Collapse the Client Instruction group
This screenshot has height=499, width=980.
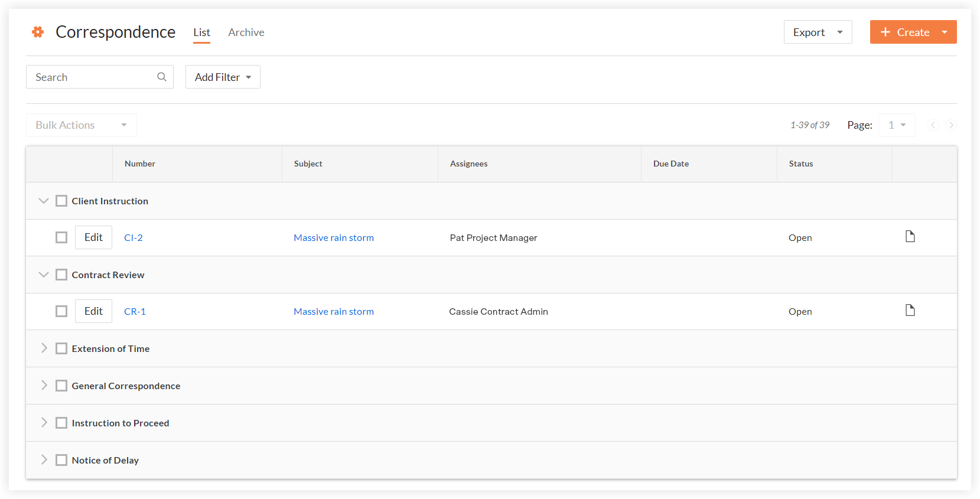click(x=43, y=201)
